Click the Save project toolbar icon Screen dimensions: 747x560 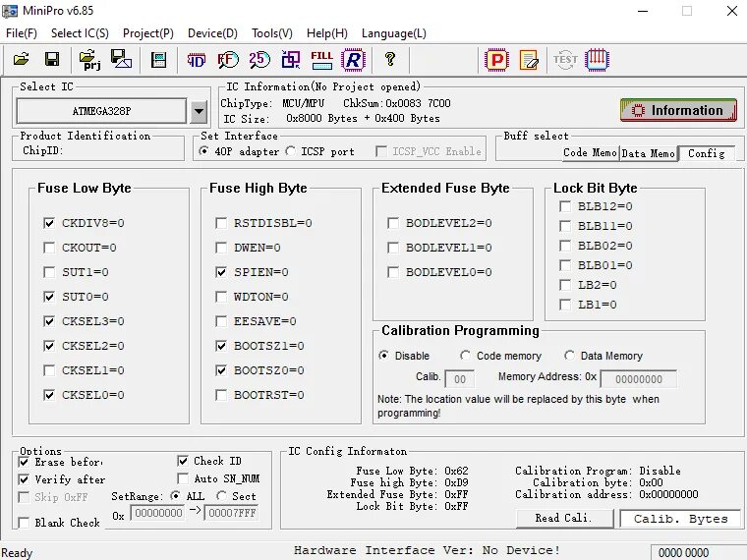pos(121,59)
